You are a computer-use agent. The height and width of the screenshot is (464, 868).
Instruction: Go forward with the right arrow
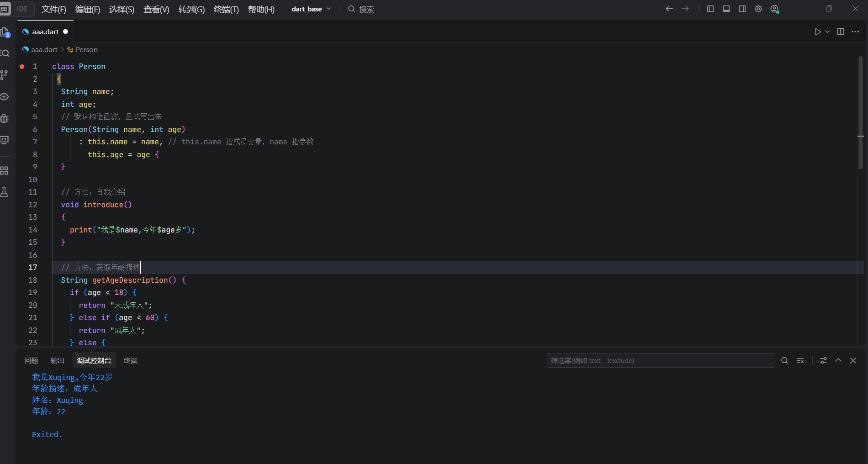685,9
